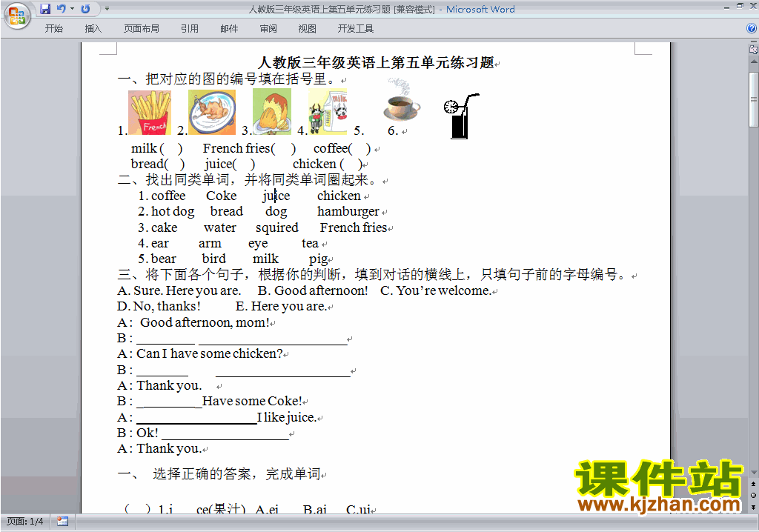Image resolution: width=759 pixels, height=532 pixels.
Task: Click the 页面: 1/4 status bar indicator
Action: pyautogui.click(x=24, y=522)
